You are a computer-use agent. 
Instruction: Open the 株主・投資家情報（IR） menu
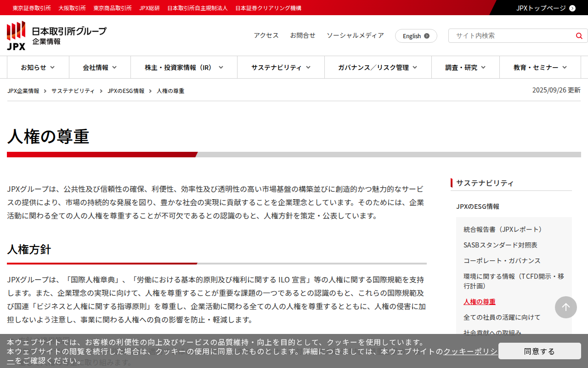tap(184, 68)
